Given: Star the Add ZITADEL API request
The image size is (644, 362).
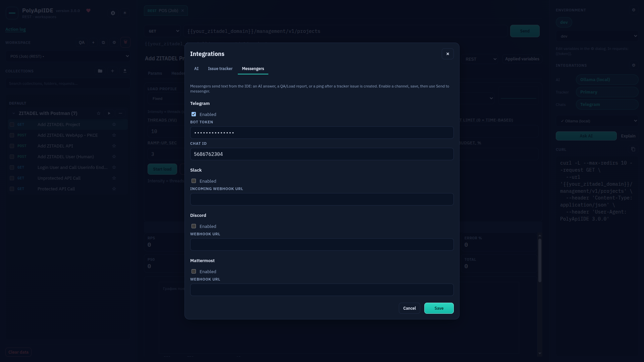Looking at the screenshot, I should (114, 146).
